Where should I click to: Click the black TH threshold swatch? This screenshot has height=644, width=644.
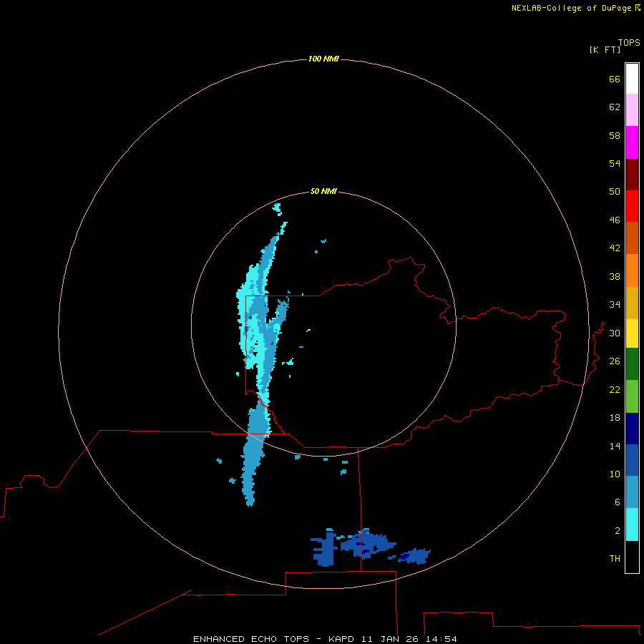click(x=632, y=557)
